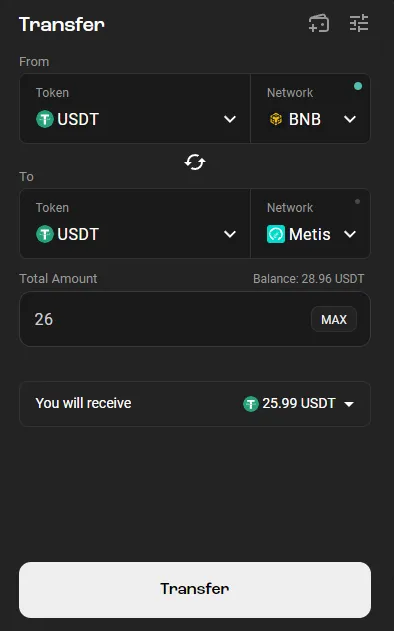Image resolution: width=394 pixels, height=631 pixels.
Task: Expand You will receive details arrow
Action: [349, 404]
